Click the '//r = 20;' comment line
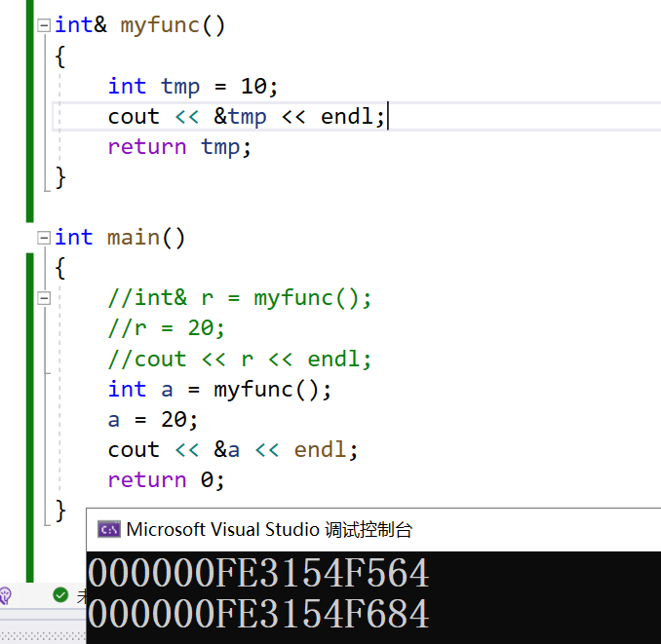This screenshot has height=644, width=661. (166, 328)
